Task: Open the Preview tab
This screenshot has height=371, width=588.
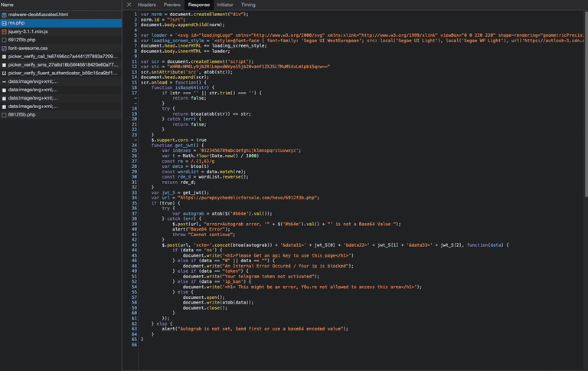Action: pyautogui.click(x=171, y=5)
